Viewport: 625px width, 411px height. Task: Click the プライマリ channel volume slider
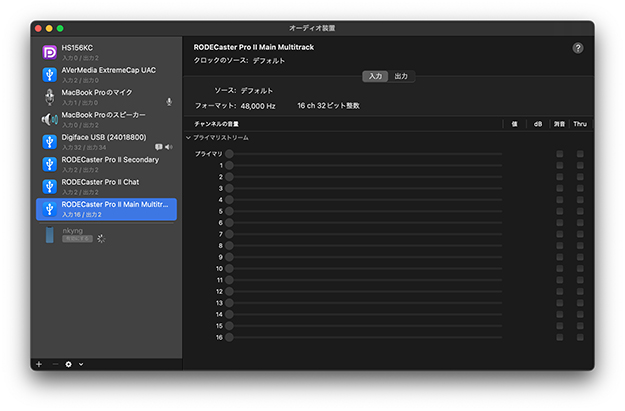(364, 154)
